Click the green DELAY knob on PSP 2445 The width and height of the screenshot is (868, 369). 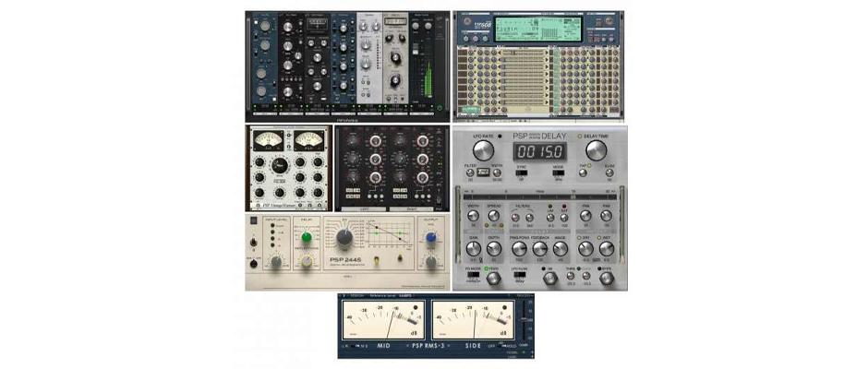click(x=305, y=237)
